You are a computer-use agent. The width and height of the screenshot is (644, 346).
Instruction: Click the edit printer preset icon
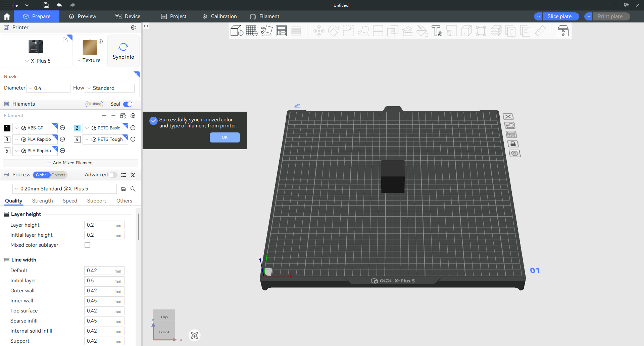(65, 40)
